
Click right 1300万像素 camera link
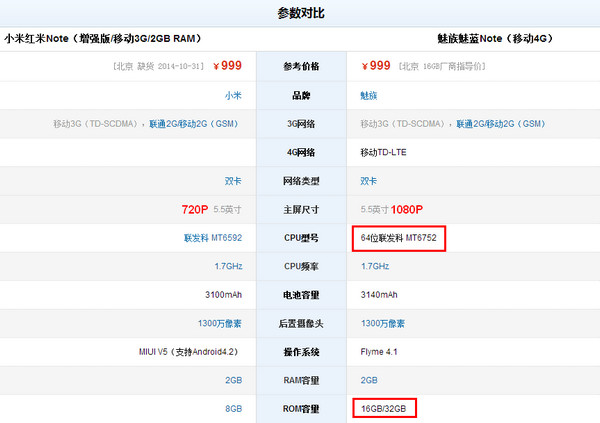click(383, 323)
